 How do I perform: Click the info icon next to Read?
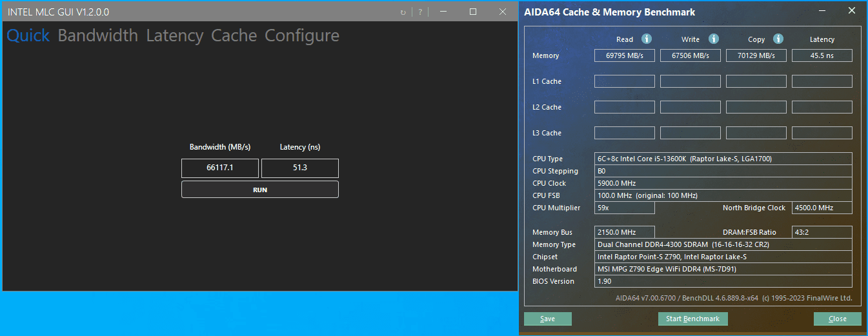tap(647, 39)
